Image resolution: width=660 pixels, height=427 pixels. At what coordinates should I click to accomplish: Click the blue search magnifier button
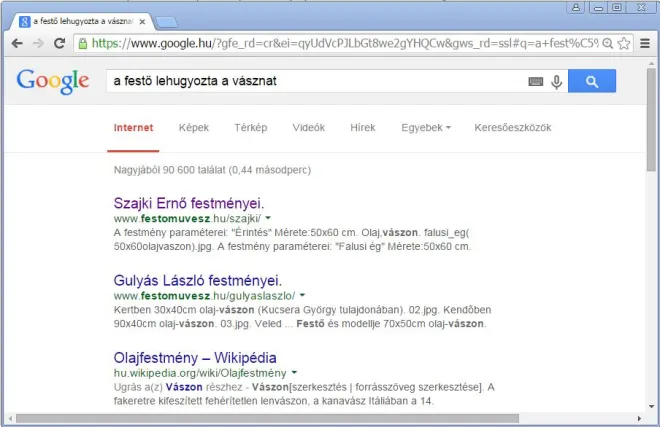[592, 82]
